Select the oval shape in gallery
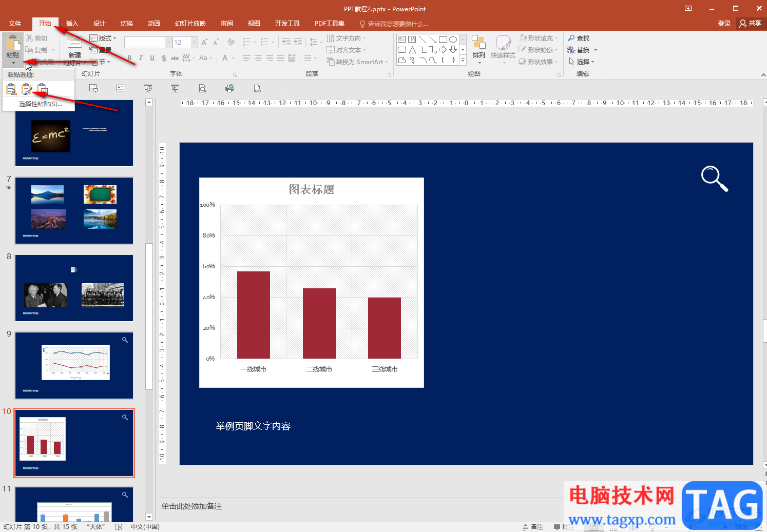The width and height of the screenshot is (767, 532). point(453,40)
